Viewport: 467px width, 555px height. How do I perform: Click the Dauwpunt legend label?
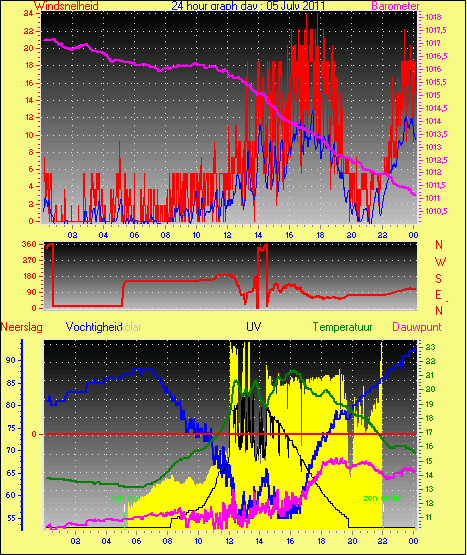[417, 327]
